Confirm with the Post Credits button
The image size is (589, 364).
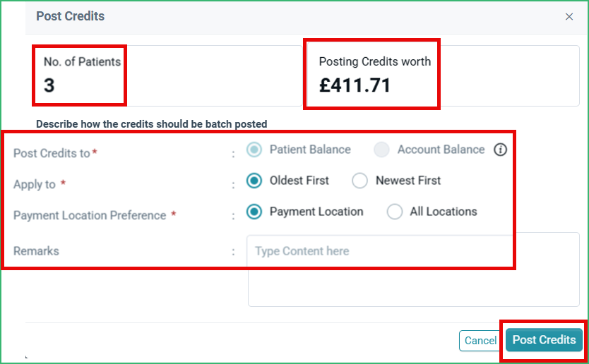[544, 340]
